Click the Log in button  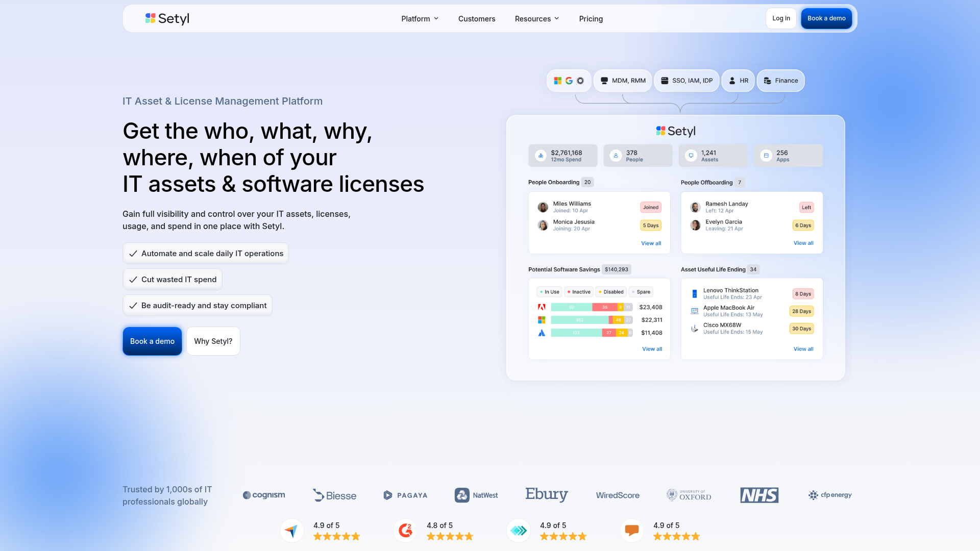click(781, 18)
